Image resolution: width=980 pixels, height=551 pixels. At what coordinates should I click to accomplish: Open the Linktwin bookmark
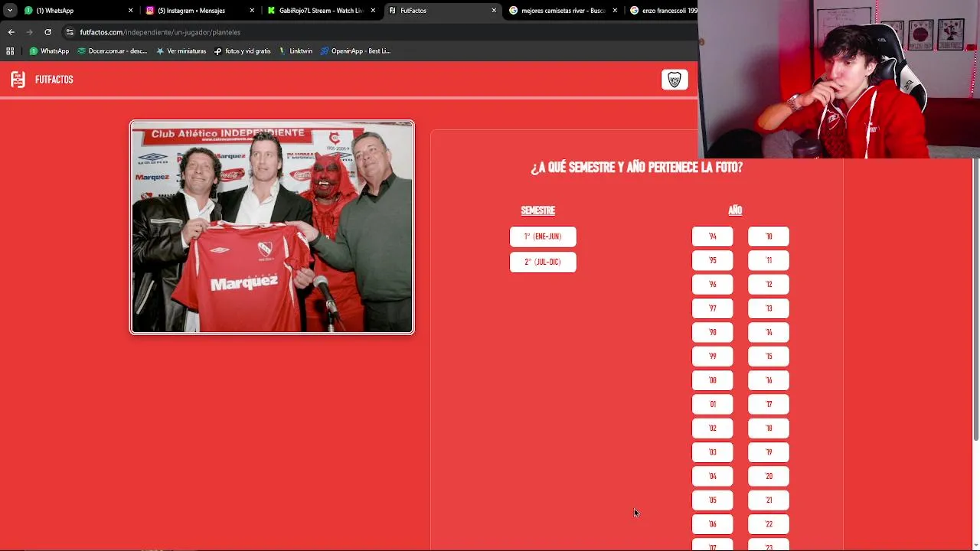tap(296, 51)
